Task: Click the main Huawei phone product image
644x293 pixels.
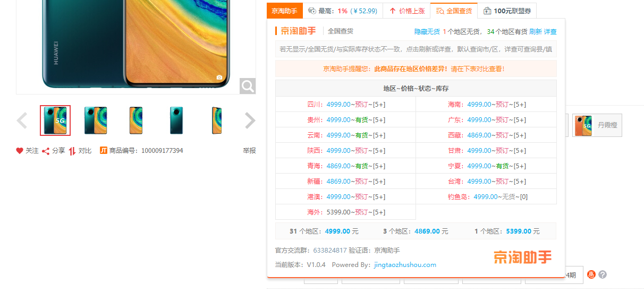Action: click(135, 44)
